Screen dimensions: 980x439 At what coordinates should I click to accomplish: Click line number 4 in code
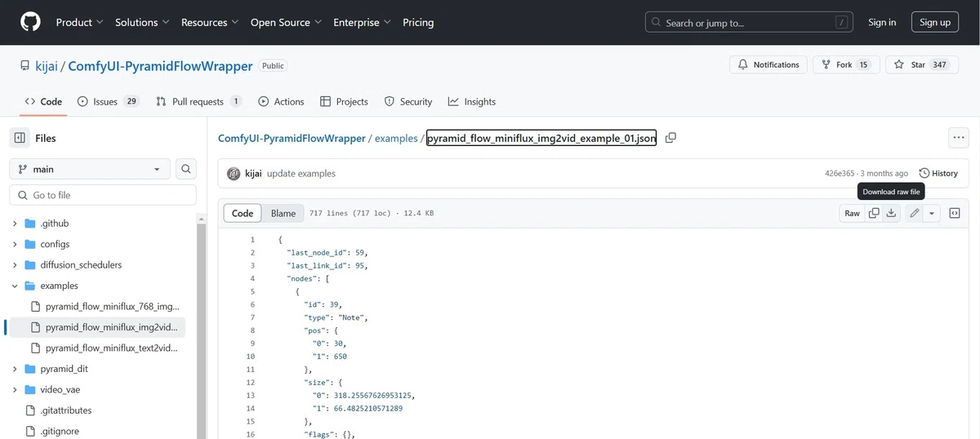point(252,278)
